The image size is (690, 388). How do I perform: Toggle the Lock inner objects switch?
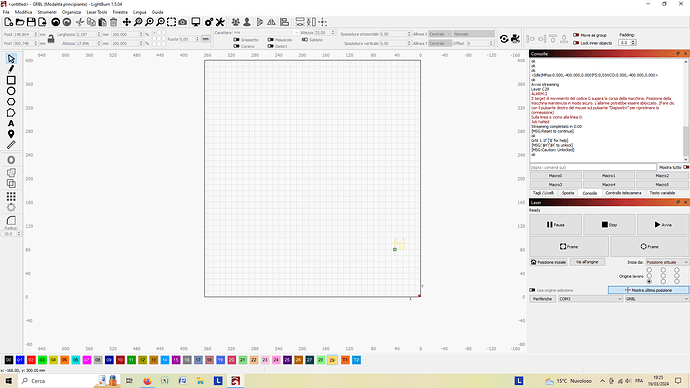[x=576, y=43]
